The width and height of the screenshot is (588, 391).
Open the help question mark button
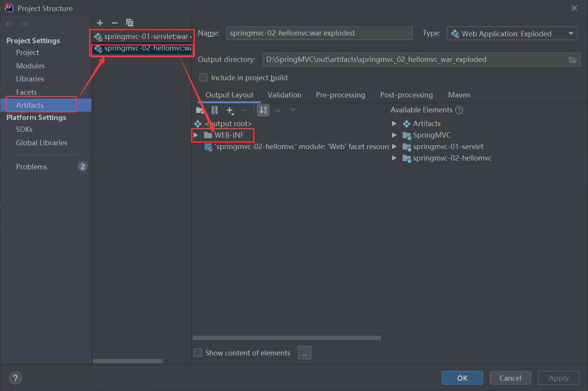(x=15, y=378)
